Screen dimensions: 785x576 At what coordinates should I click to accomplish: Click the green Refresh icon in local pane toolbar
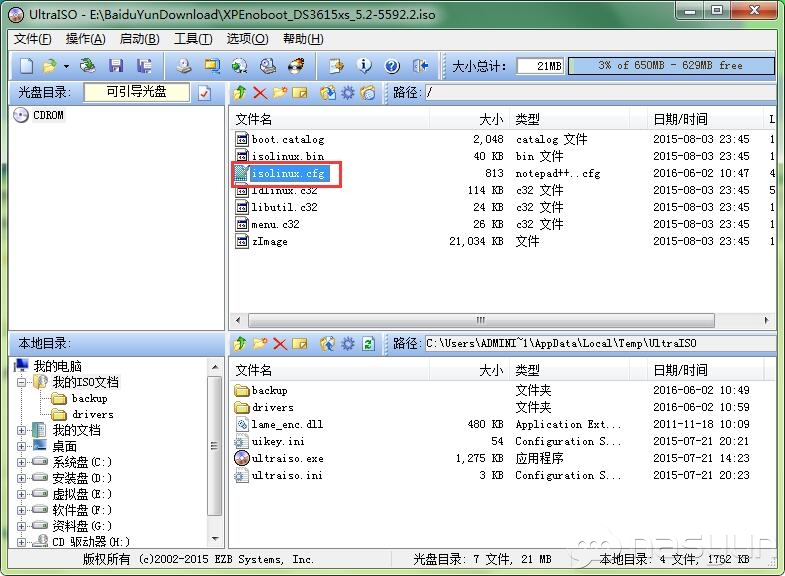point(368,344)
